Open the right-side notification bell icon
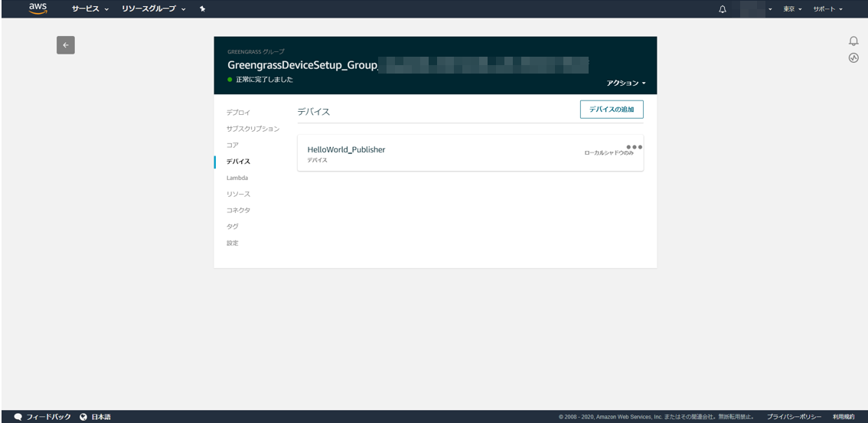Image resolution: width=868 pixels, height=423 pixels. (x=853, y=41)
